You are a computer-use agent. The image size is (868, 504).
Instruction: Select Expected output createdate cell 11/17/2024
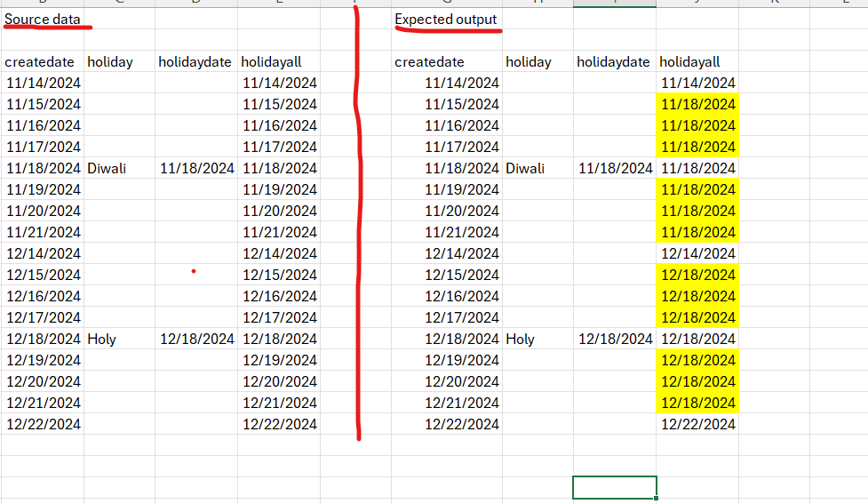[447, 147]
